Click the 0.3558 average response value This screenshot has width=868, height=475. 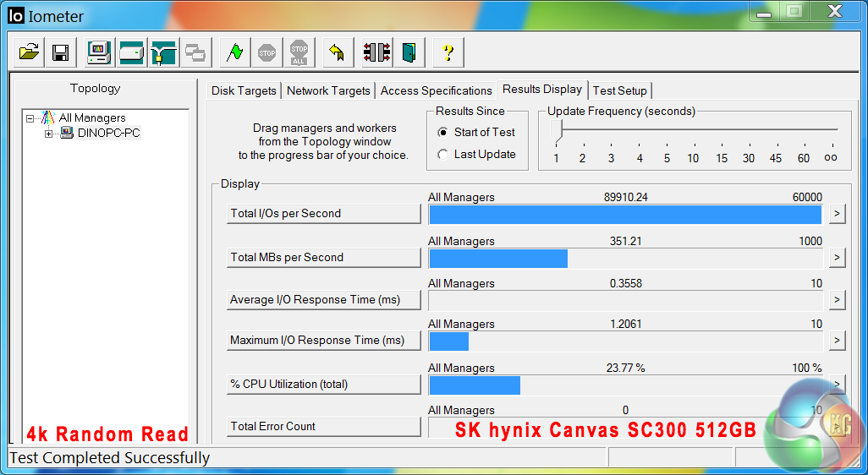[625, 284]
